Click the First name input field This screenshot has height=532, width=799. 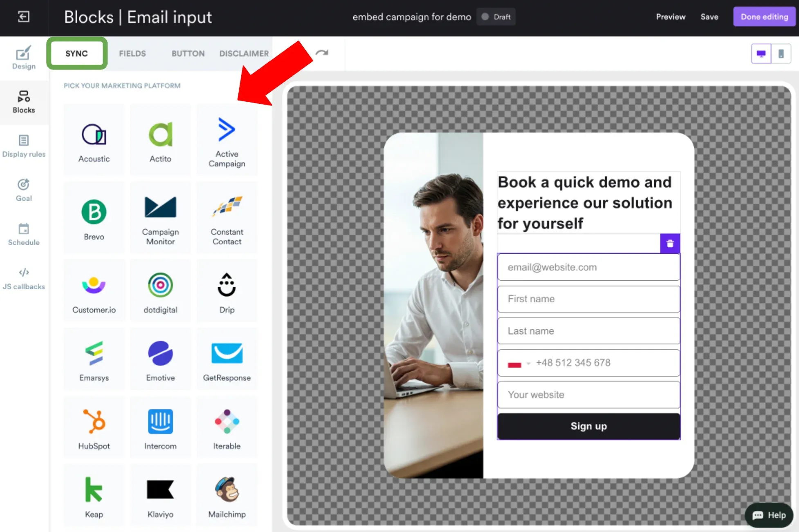[x=589, y=299]
